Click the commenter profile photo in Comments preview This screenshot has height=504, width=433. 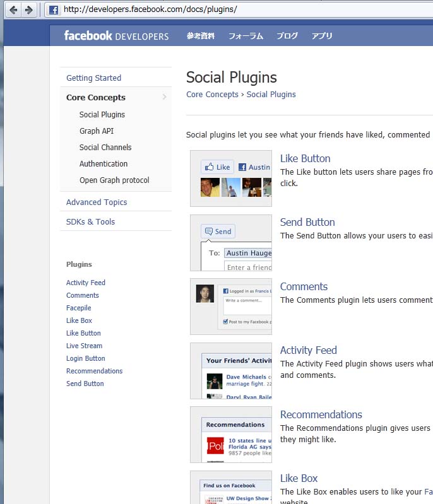205,293
